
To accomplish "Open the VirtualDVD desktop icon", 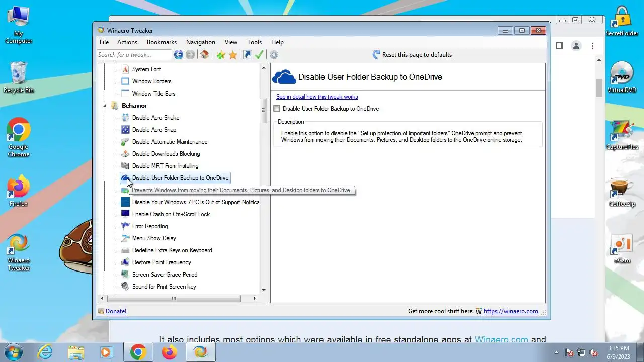I will click(x=622, y=78).
